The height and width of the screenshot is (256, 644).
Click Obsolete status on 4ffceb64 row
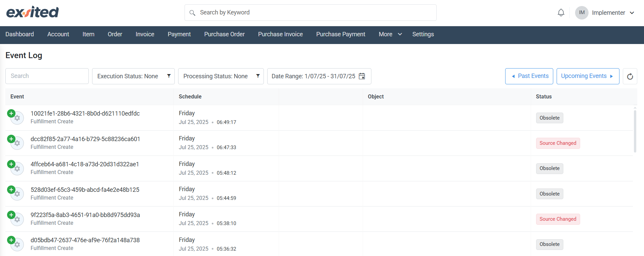(550, 168)
